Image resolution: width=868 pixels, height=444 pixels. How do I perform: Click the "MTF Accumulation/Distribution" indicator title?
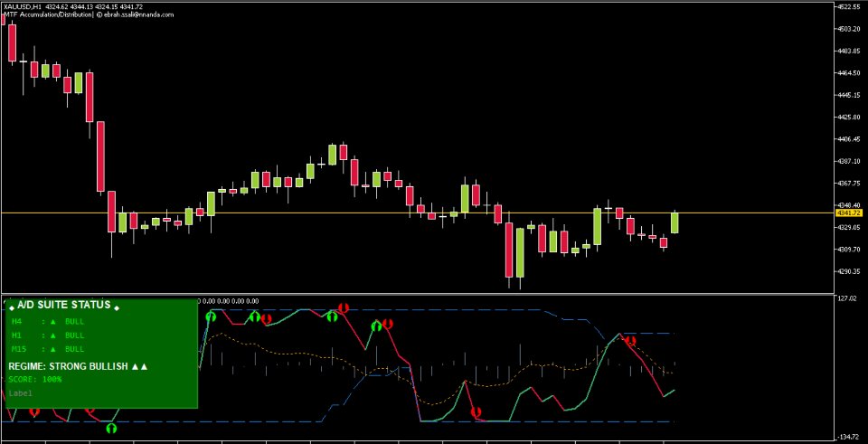pyautogui.click(x=48, y=14)
